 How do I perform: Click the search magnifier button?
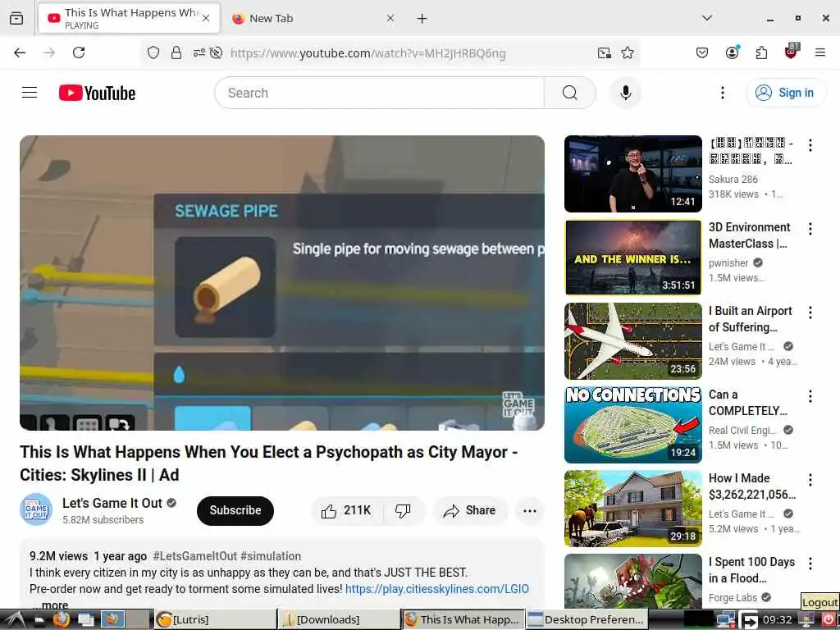tap(569, 93)
